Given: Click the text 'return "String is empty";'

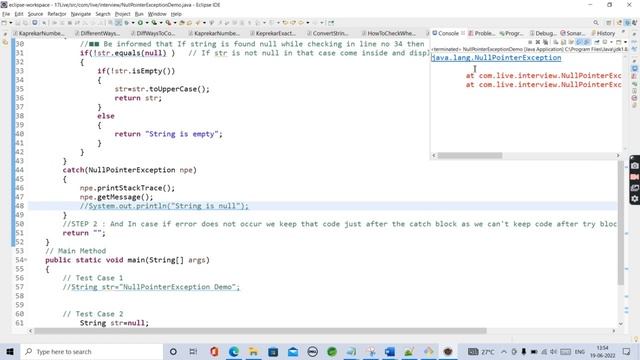Looking at the screenshot, I should [169, 134].
